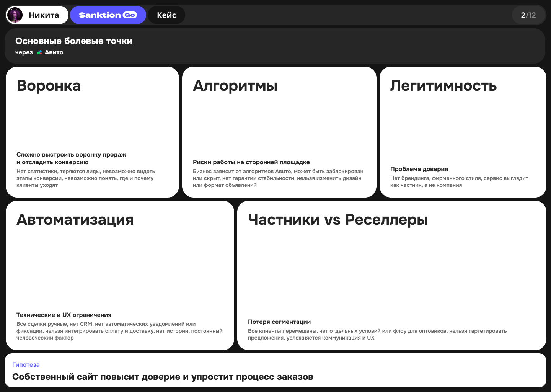Viewport: 551px width, 392px height.
Task: Select the Алгоритмы card heading
Action: pos(235,86)
